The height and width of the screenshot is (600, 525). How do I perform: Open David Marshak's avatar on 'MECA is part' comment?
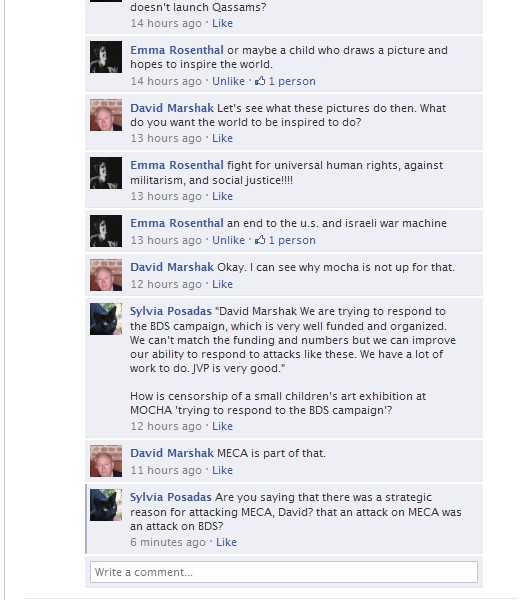pos(106,461)
